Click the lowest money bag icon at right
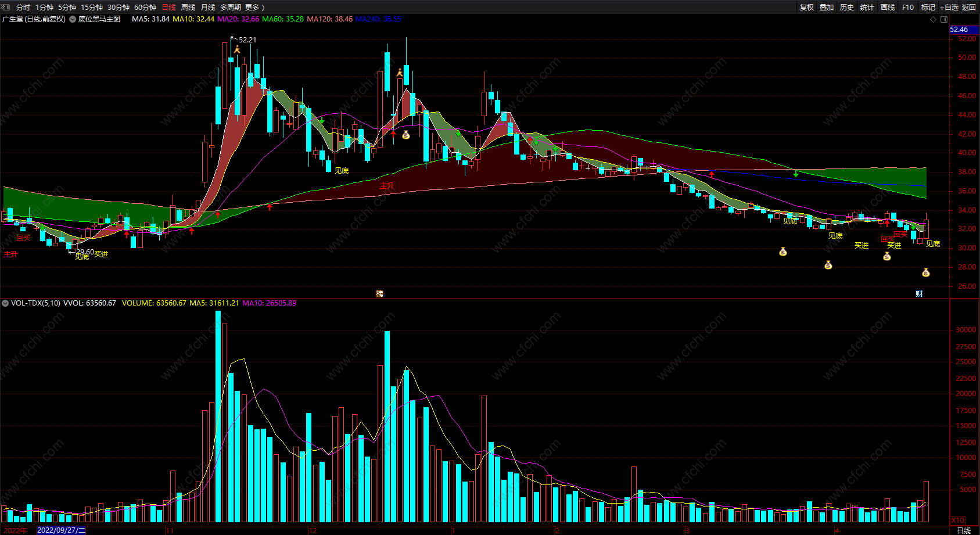The width and height of the screenshot is (980, 535). point(926,272)
